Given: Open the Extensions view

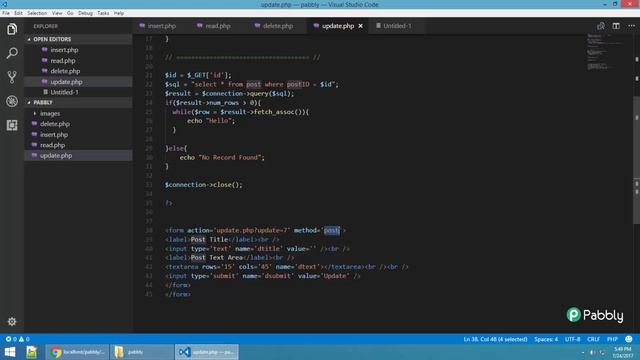Looking at the screenshot, I should pos(12,125).
